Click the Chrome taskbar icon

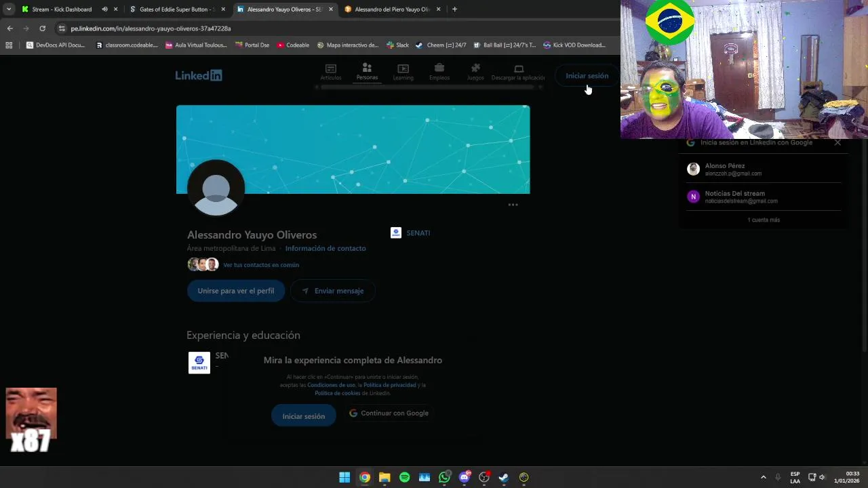[x=365, y=477]
